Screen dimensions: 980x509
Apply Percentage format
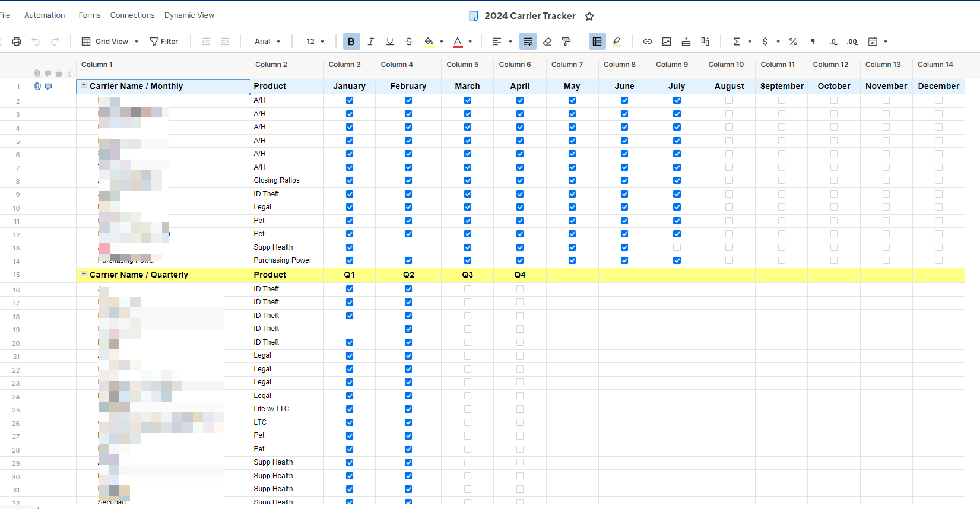point(793,42)
